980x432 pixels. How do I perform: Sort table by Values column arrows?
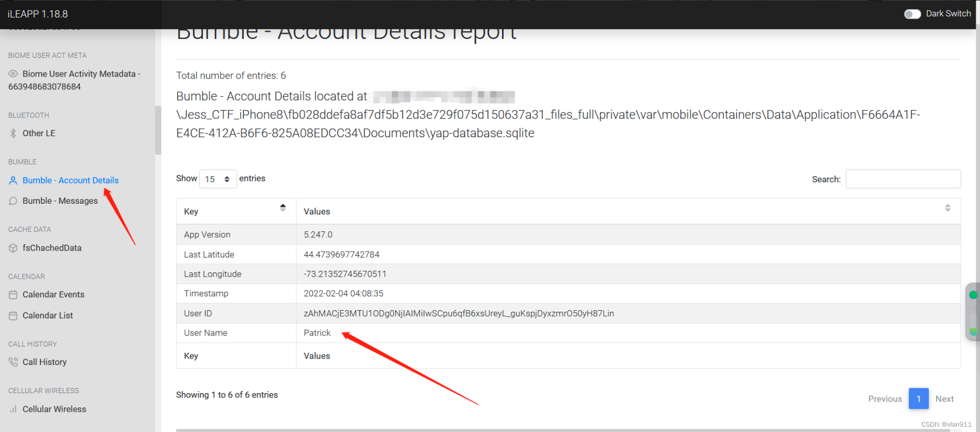(948, 208)
